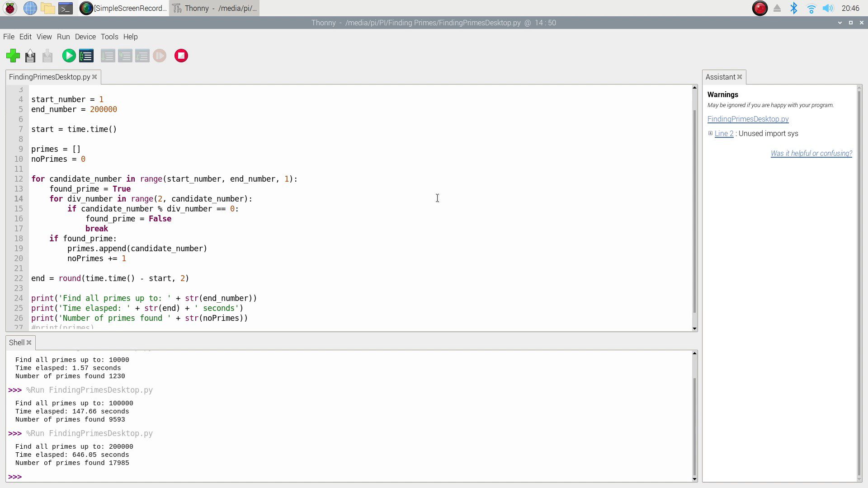Close the FindingPrimesDesktop.py editor tab
This screenshot has width=868, height=488.
[x=94, y=77]
